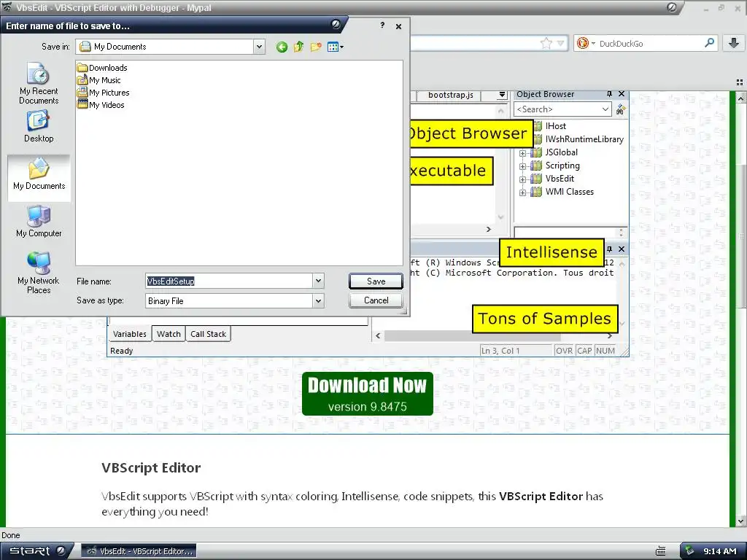Click the tab groups grid icon

pyautogui.click(x=740, y=82)
